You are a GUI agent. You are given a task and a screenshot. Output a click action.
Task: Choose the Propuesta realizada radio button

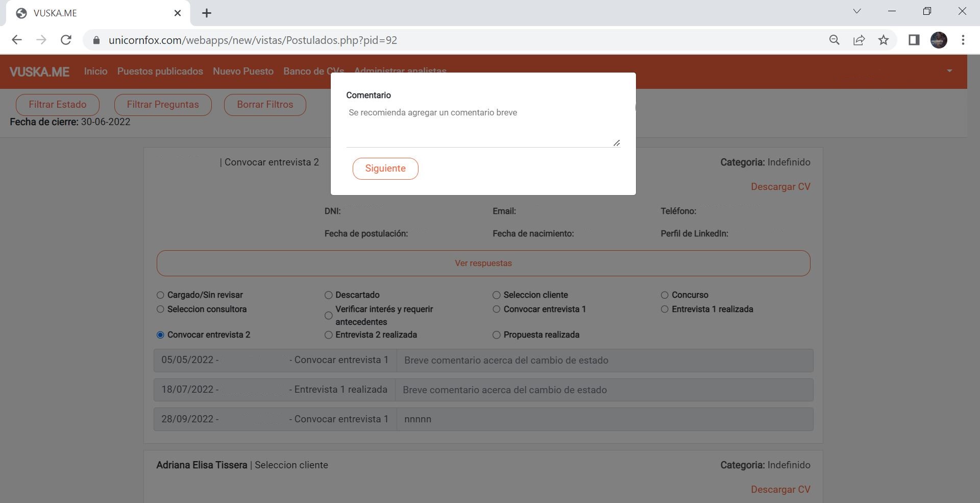tap(496, 335)
